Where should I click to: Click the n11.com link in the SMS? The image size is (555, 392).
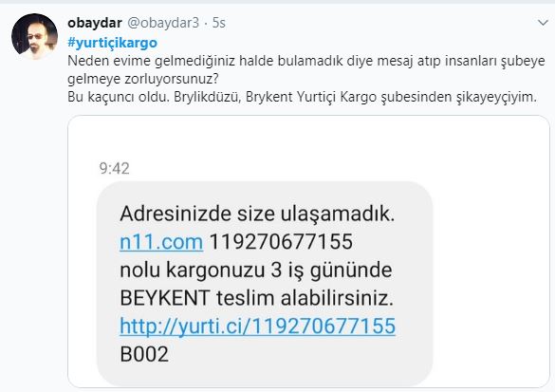pos(161,242)
